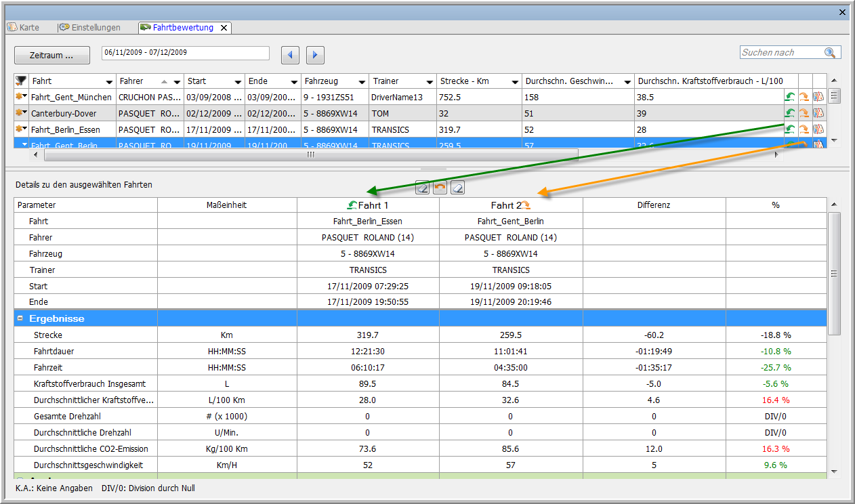Set Fahrt_Gent_München as Fahrt 1 (green arrow)
The image size is (855, 504).
pos(790,97)
